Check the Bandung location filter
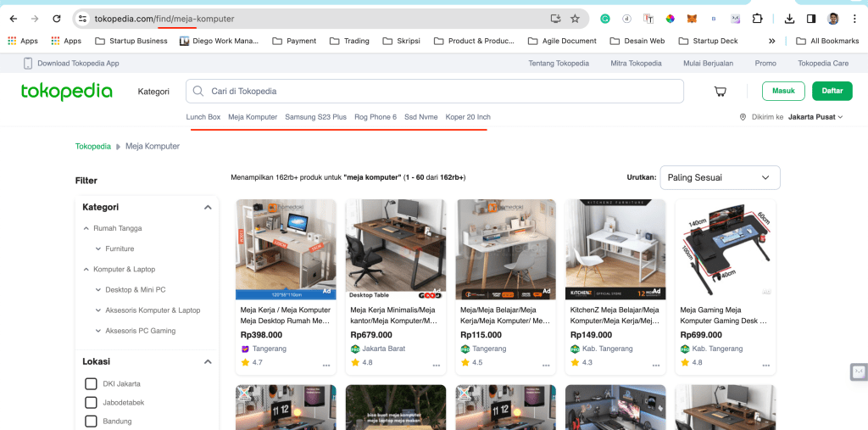The width and height of the screenshot is (868, 430). [91, 422]
